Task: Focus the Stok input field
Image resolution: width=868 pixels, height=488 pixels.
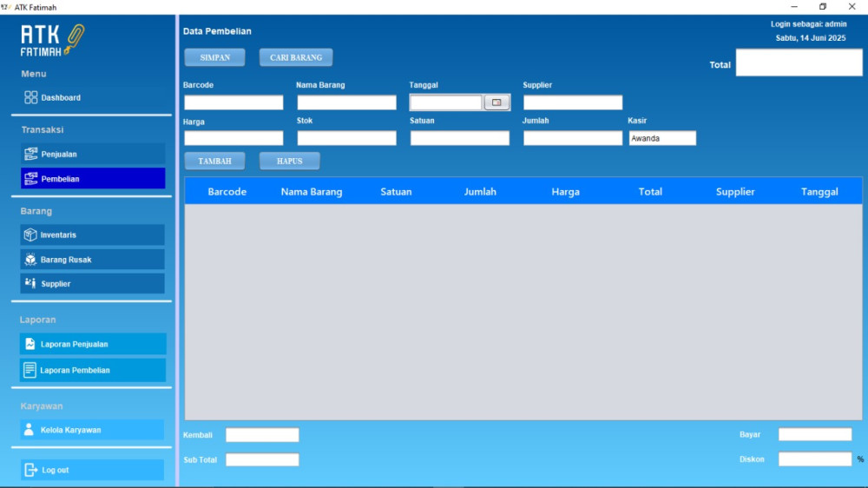Action: [346, 138]
